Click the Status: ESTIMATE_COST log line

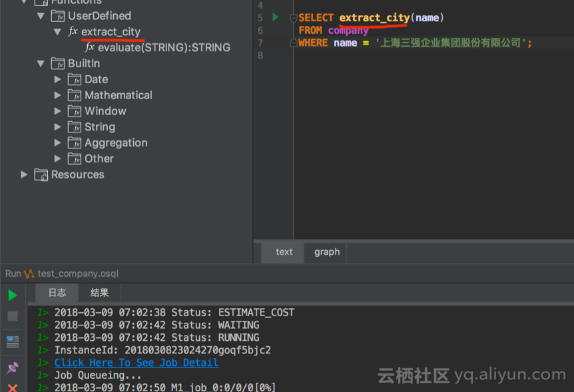[x=174, y=313]
